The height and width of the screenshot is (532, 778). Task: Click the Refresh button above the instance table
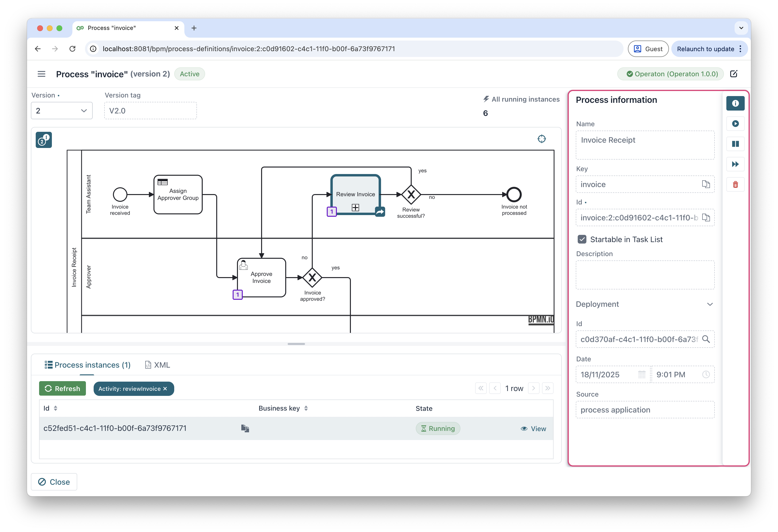point(62,388)
